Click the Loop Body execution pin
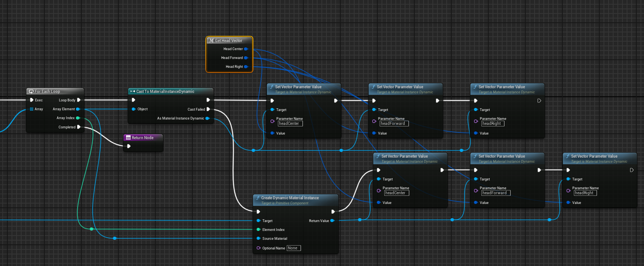The height and width of the screenshot is (266, 644). [x=79, y=100]
